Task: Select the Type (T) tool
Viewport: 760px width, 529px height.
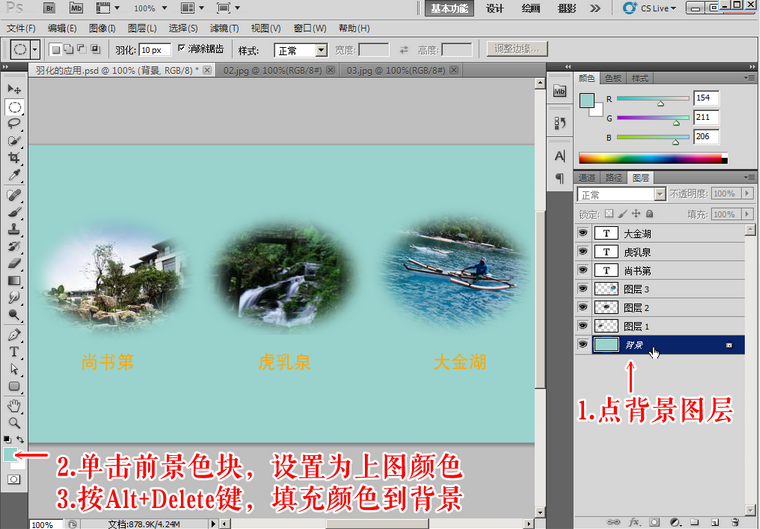Action: click(15, 351)
